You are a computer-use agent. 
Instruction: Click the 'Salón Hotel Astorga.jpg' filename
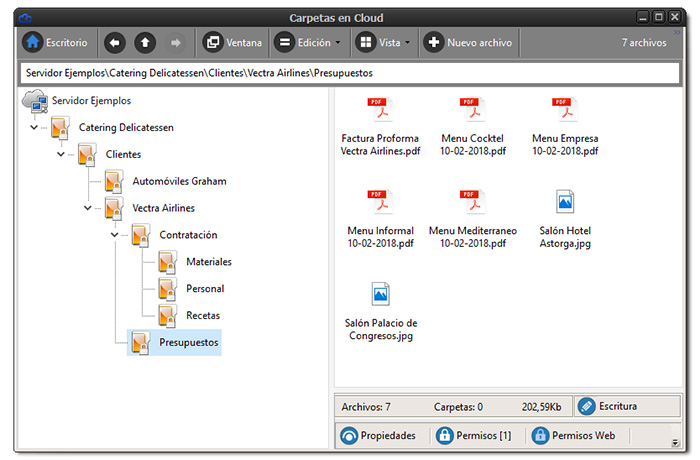coord(565,237)
